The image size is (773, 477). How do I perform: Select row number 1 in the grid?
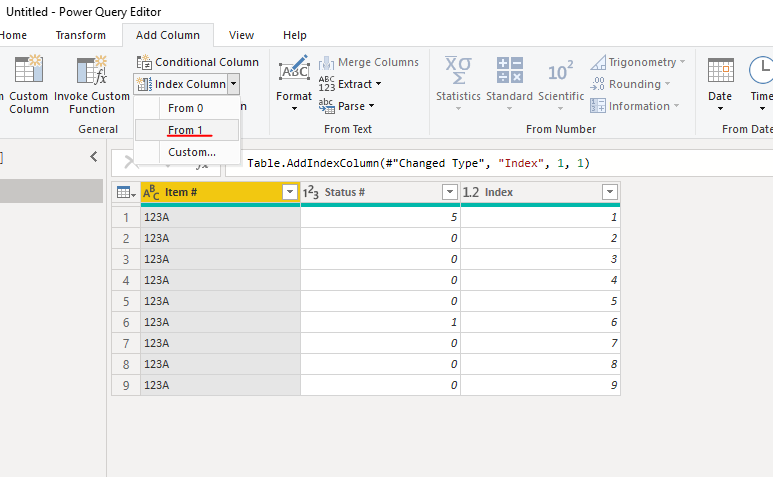click(126, 217)
